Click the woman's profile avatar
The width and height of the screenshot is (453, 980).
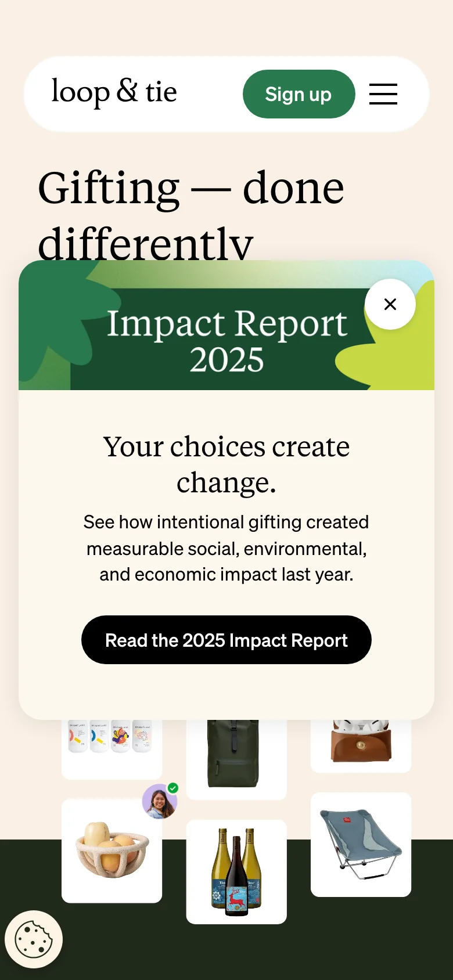pyautogui.click(x=159, y=802)
